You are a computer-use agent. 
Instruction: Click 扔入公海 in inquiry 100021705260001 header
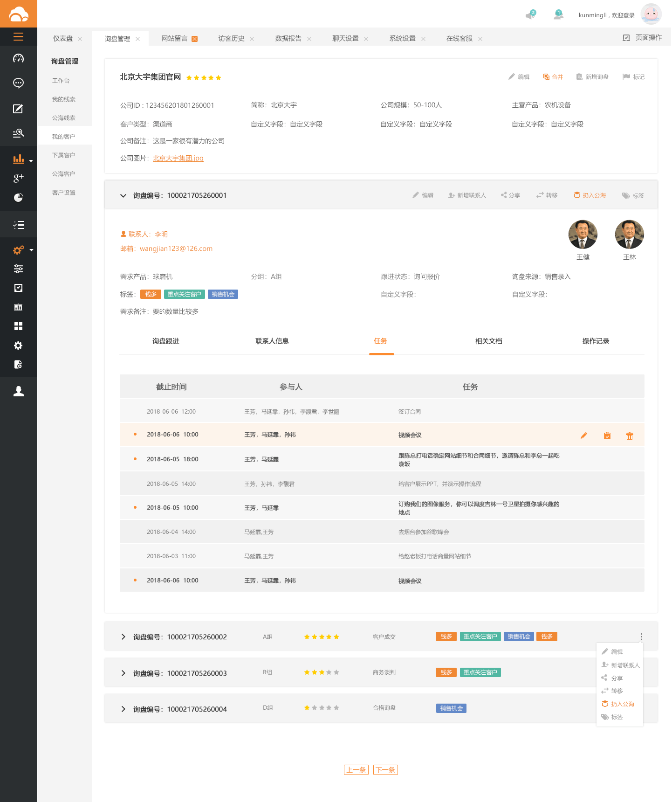point(590,195)
